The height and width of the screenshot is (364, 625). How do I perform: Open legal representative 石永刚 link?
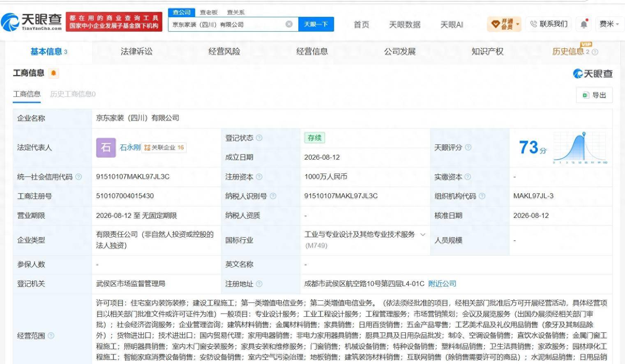[130, 147]
